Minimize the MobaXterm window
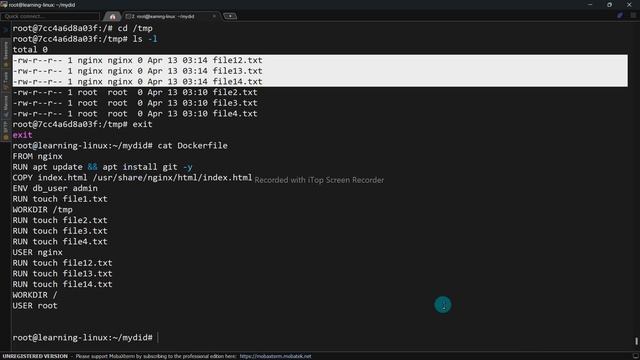The width and height of the screenshot is (640, 360). pos(590,4)
